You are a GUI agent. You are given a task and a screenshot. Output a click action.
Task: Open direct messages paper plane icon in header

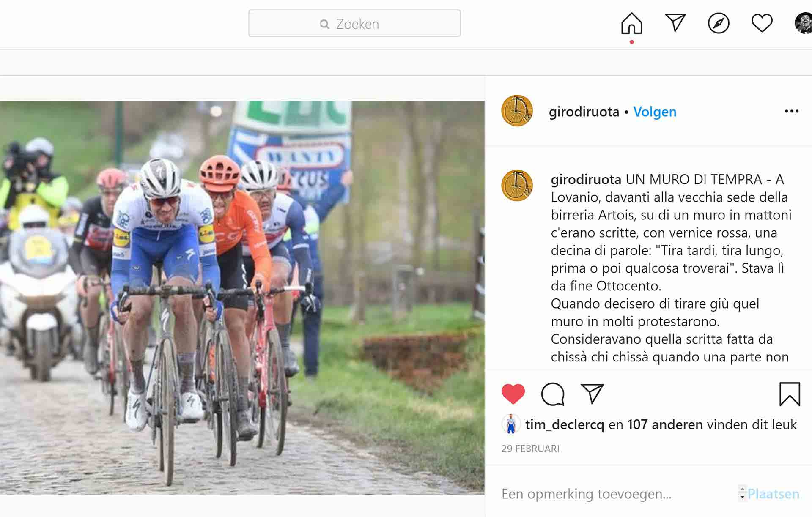pos(675,23)
